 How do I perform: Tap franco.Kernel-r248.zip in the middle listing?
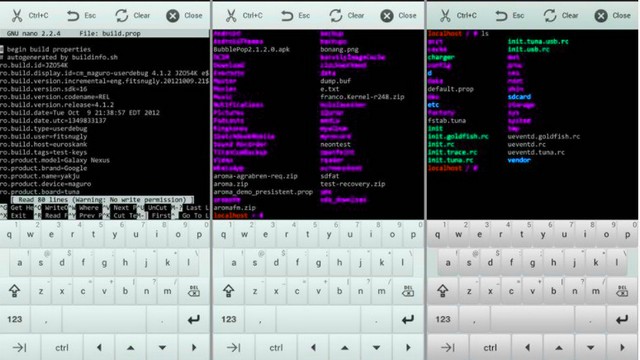point(362,97)
